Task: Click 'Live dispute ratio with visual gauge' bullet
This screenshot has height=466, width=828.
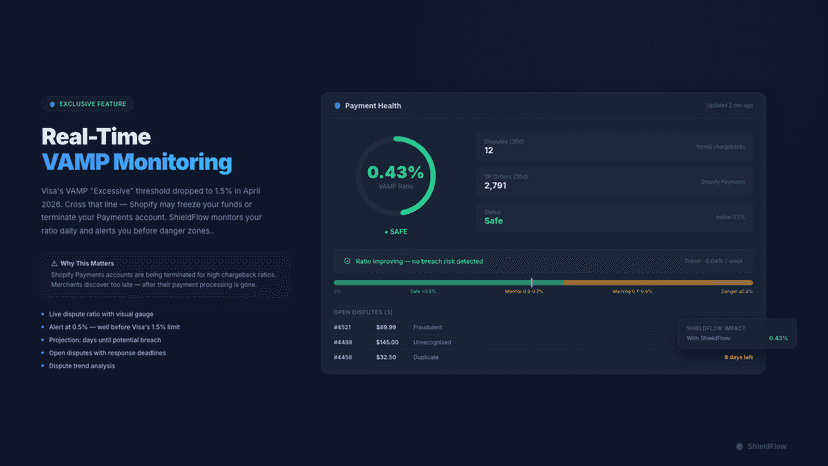Action: 101,314
